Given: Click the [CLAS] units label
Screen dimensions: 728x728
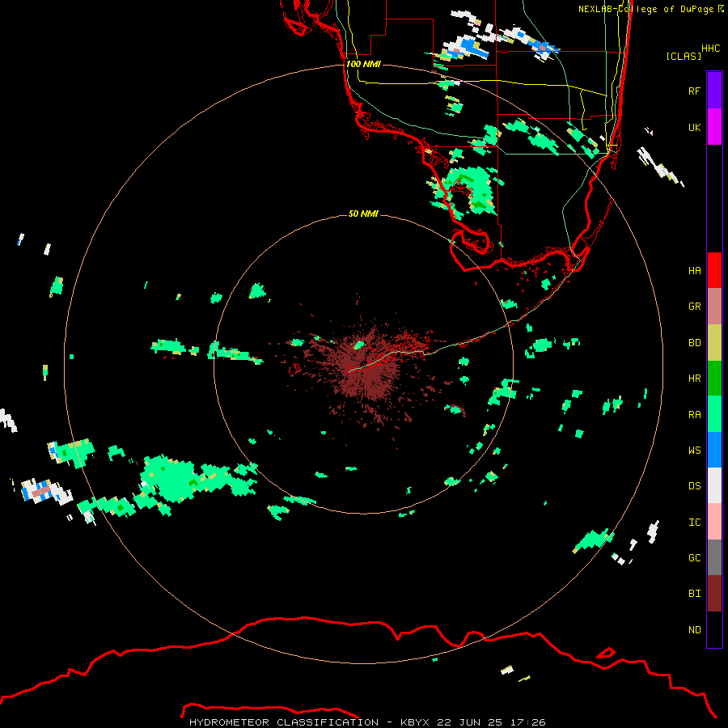Looking at the screenshot, I should point(684,56).
